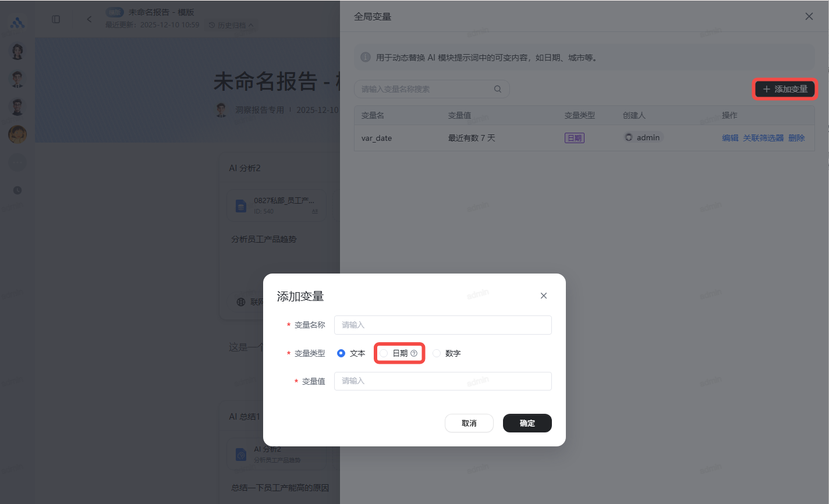
Task: Click 删除 link for var_date
Action: coord(796,138)
